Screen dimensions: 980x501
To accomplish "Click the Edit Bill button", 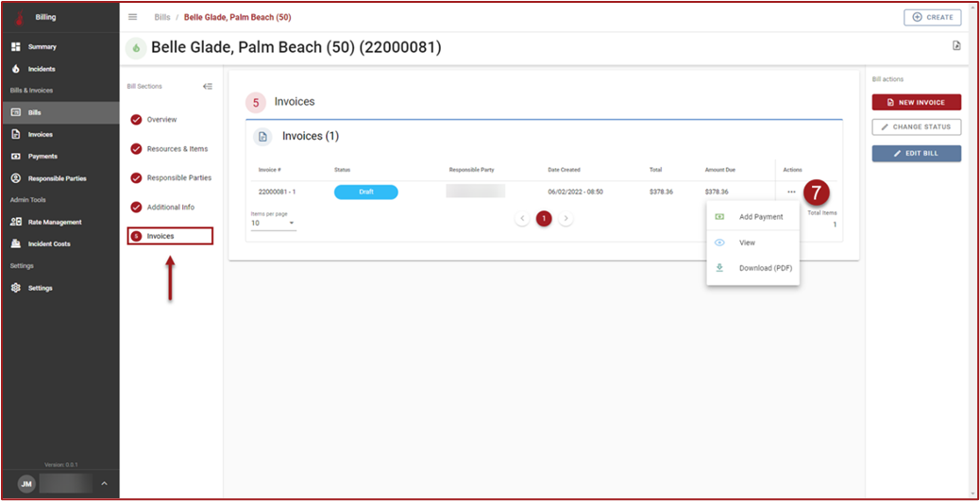I will (x=916, y=153).
